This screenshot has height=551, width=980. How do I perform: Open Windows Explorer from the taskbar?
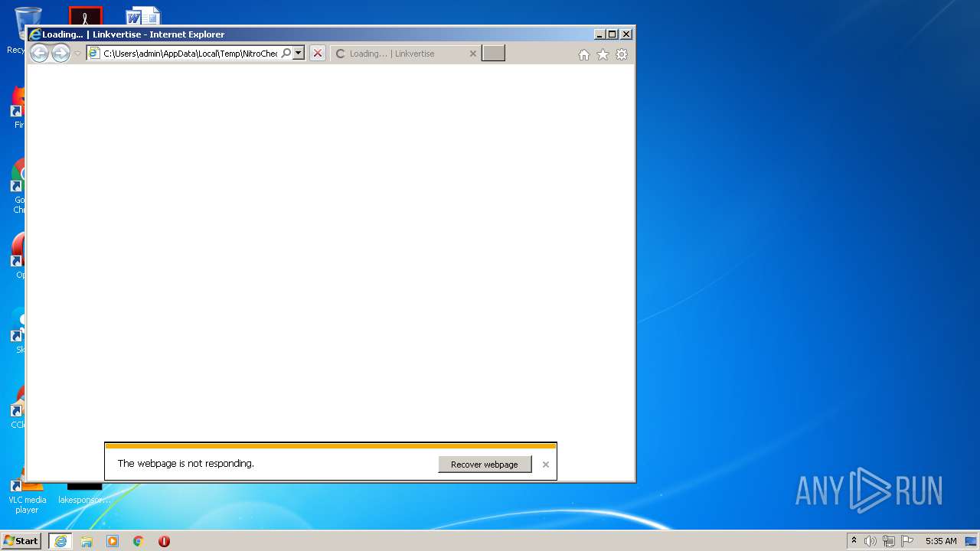[87, 541]
